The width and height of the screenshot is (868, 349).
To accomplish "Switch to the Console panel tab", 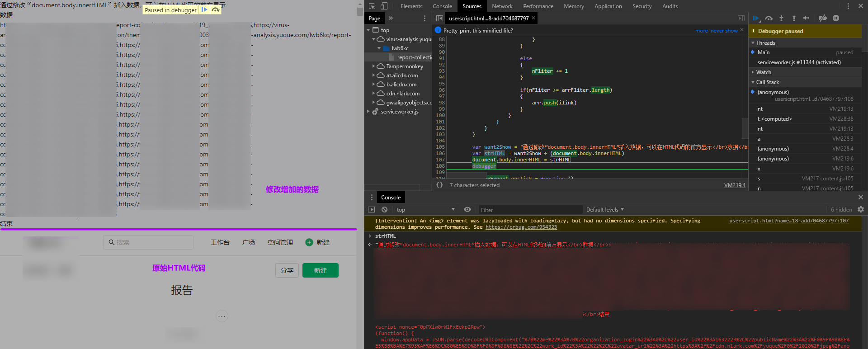I will pos(442,6).
